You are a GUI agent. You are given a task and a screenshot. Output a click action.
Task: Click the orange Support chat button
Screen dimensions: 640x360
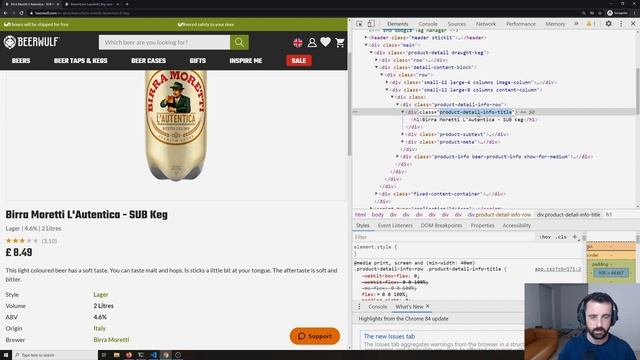(315, 336)
